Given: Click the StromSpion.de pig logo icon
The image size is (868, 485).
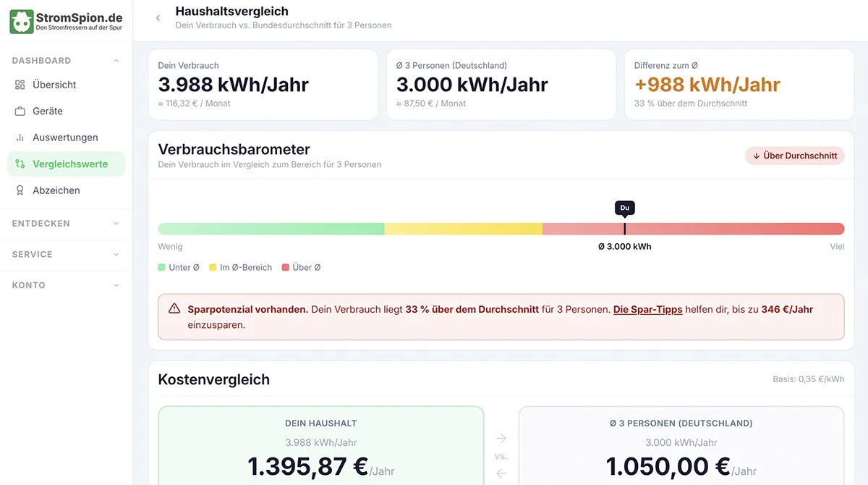Looking at the screenshot, I should [22, 22].
